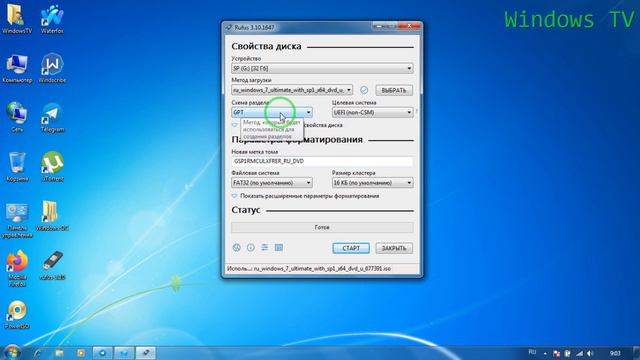Click the Новая метка тома field
The height and width of the screenshot is (360, 640).
coord(322,161)
